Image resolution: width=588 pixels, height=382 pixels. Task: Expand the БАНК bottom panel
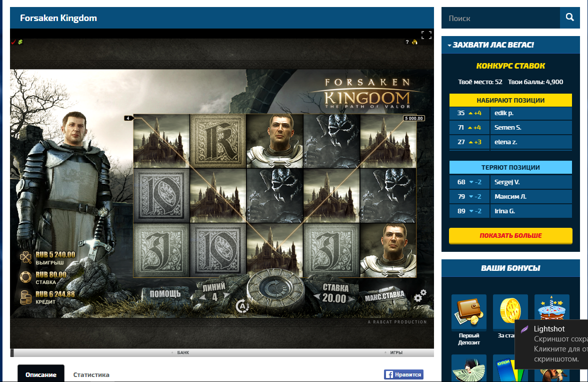pos(180,352)
